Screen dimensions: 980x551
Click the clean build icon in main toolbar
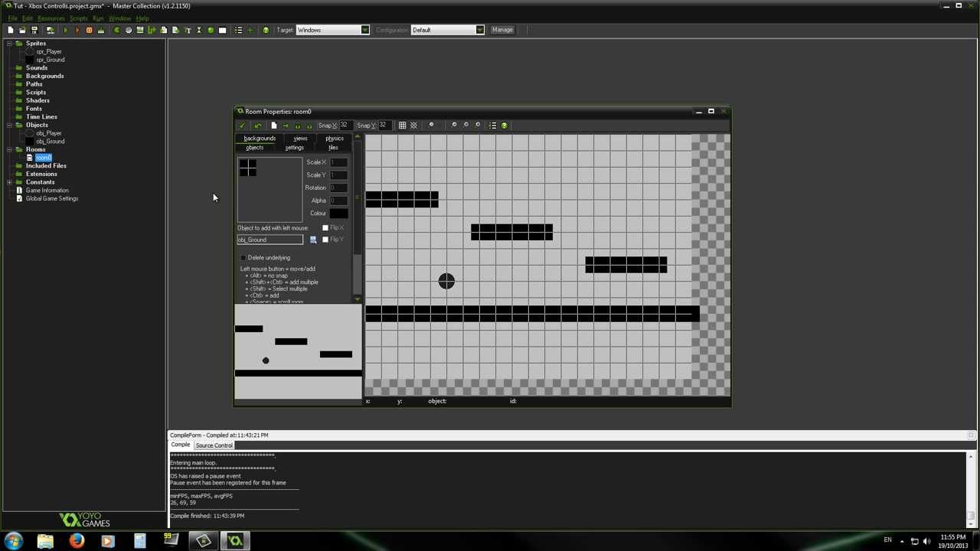click(x=101, y=30)
